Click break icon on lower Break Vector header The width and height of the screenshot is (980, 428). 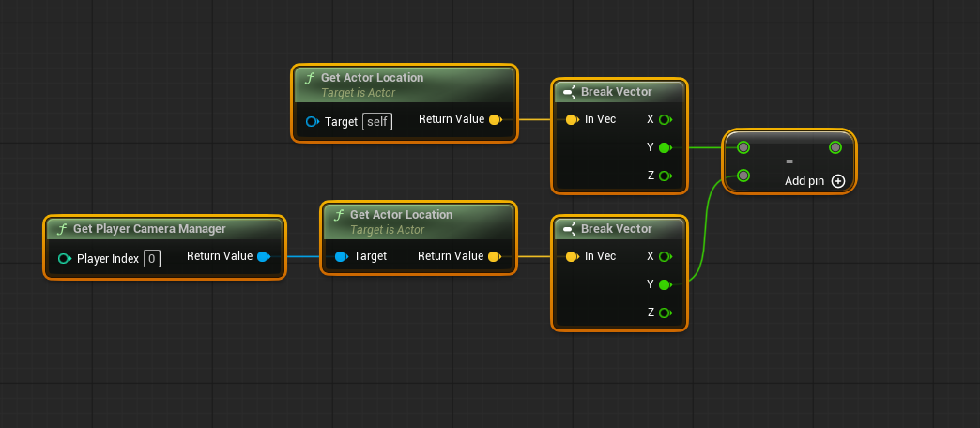(569, 229)
